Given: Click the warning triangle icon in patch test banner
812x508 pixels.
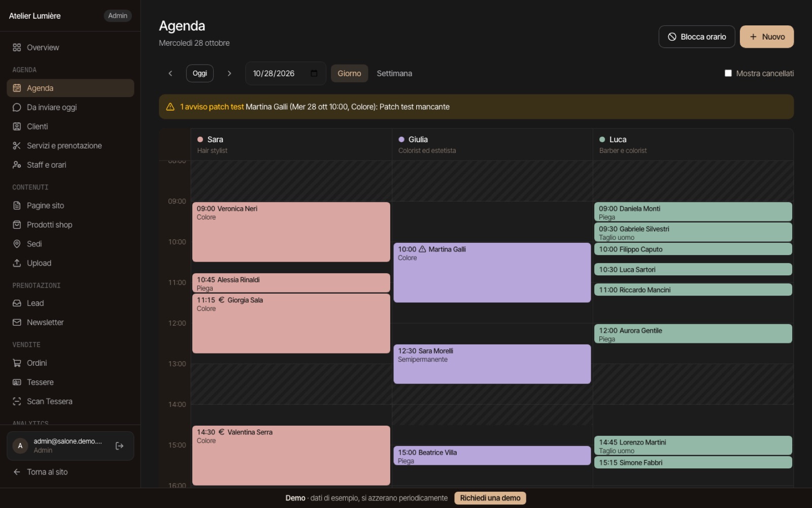Looking at the screenshot, I should tap(171, 107).
